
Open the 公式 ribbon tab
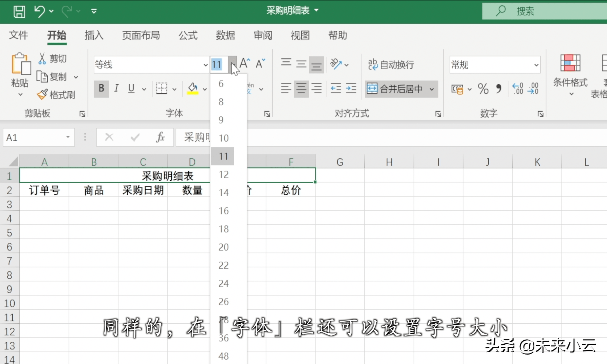188,35
